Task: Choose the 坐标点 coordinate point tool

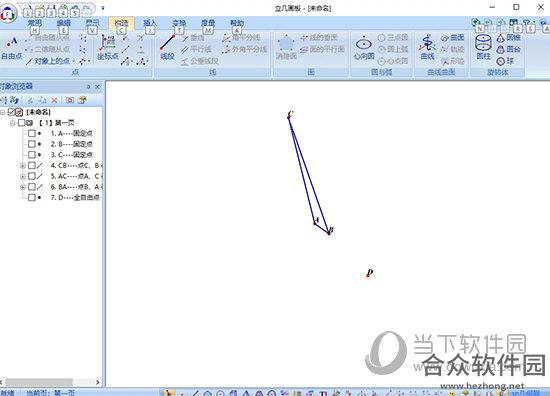Action: pos(107,47)
